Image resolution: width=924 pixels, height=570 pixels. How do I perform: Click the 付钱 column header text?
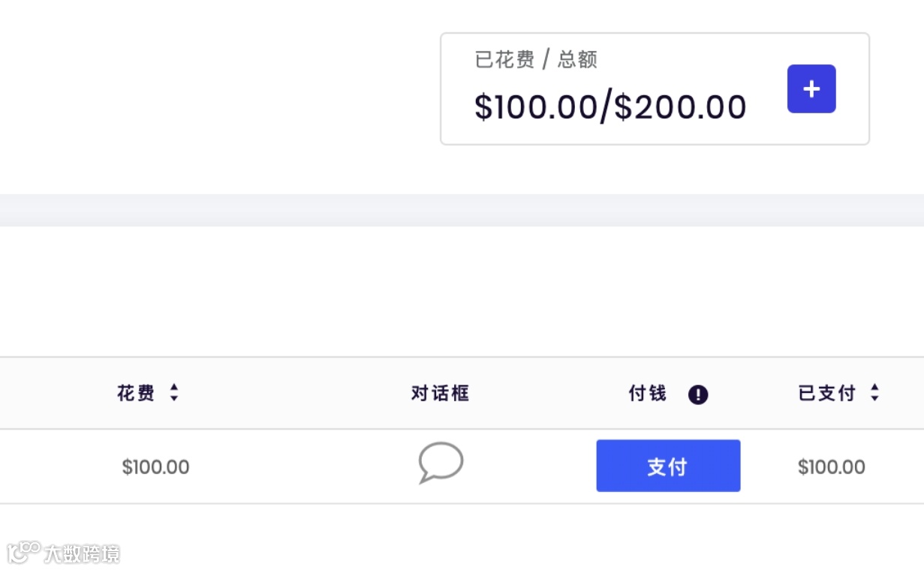click(x=647, y=393)
